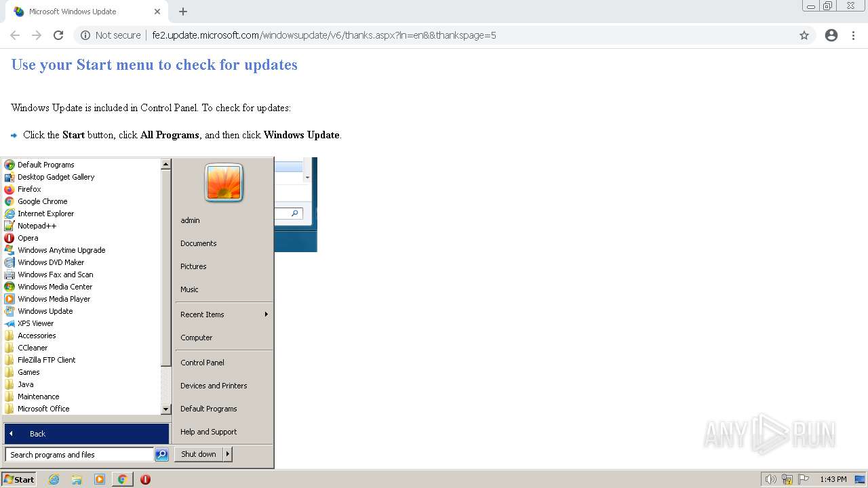Click the taskbar clock 1:43 PM
Screen dimensions: 868x488
pyautogui.click(x=833, y=479)
